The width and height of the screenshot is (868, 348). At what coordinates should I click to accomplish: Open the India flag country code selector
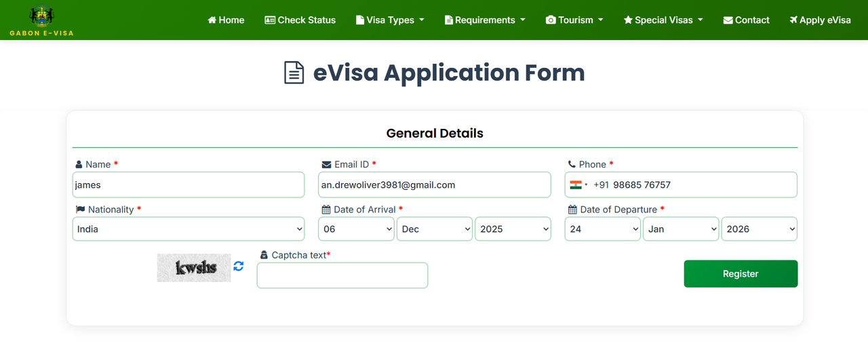pos(578,185)
